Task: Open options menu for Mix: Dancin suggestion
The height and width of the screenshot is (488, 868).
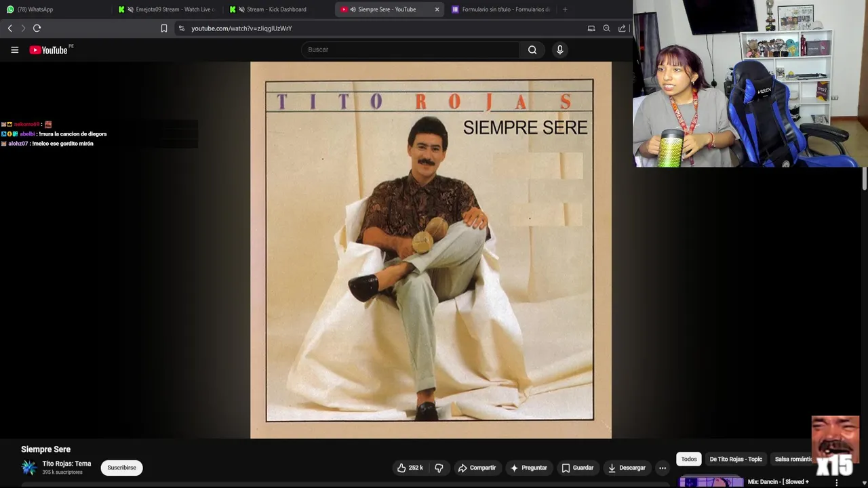Action: [x=836, y=483]
